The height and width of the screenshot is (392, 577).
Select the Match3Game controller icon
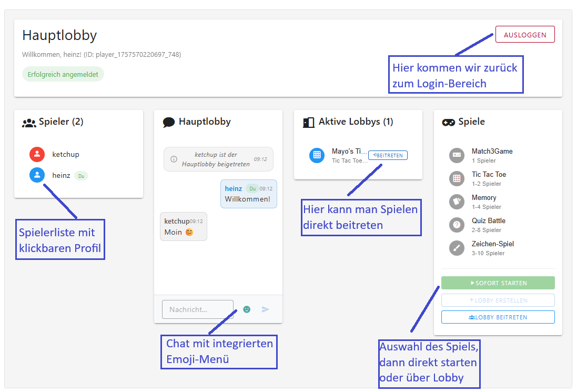457,155
